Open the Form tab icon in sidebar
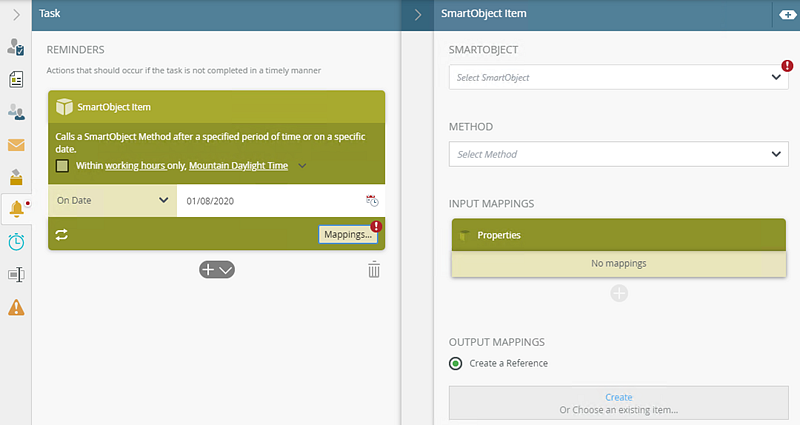Screen dimensions: 800x425 pos(16,80)
